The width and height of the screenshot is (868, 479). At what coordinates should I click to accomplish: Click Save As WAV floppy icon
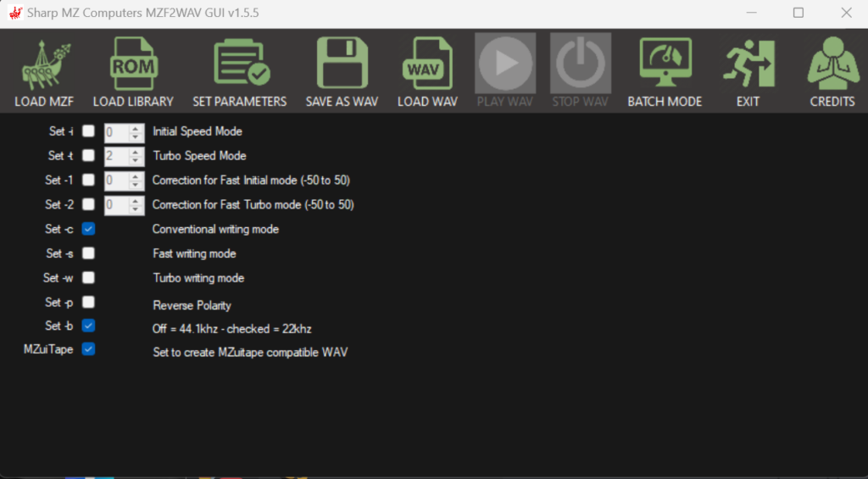point(342,66)
